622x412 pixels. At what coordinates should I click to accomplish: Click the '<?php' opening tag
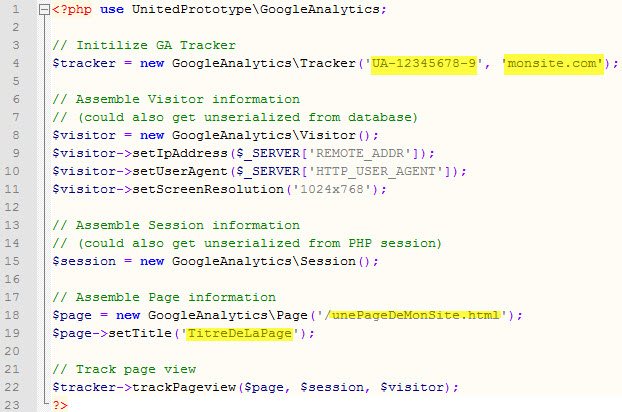click(72, 10)
